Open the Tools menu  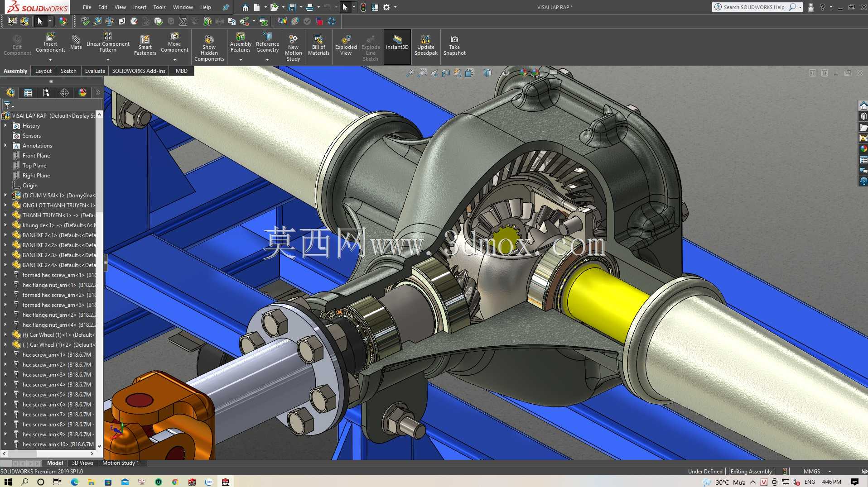pos(159,7)
